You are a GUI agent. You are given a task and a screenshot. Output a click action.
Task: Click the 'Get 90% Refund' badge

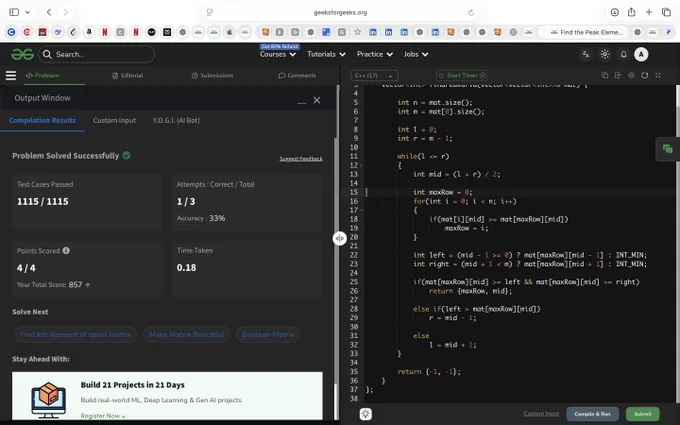coord(280,46)
